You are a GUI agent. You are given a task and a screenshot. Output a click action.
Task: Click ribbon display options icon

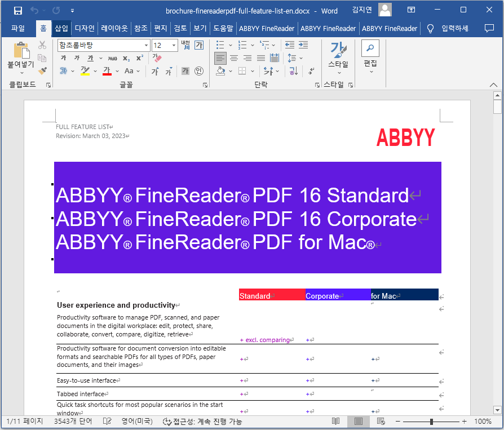(x=411, y=10)
